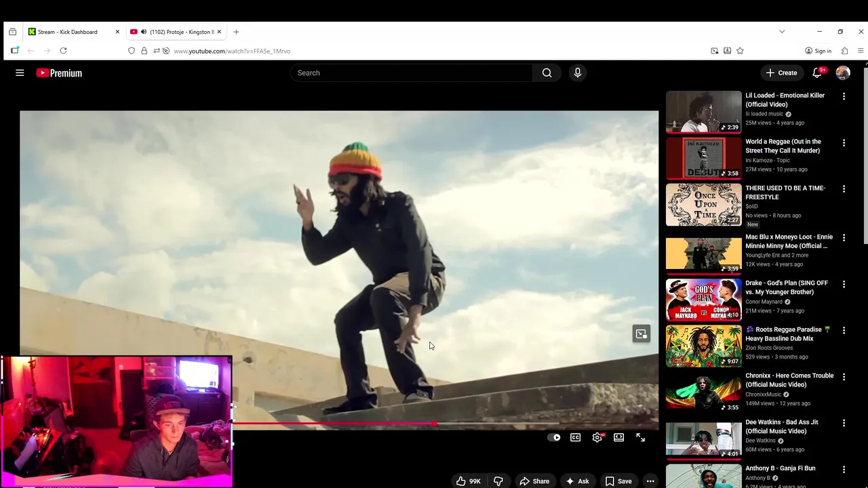
Task: Toggle the autoplay switch in the player
Action: coord(554,438)
